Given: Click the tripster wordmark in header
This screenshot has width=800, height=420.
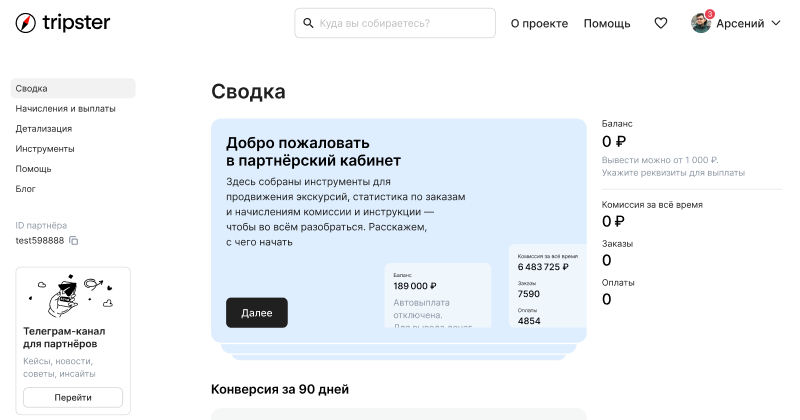Looking at the screenshot, I should (78, 23).
